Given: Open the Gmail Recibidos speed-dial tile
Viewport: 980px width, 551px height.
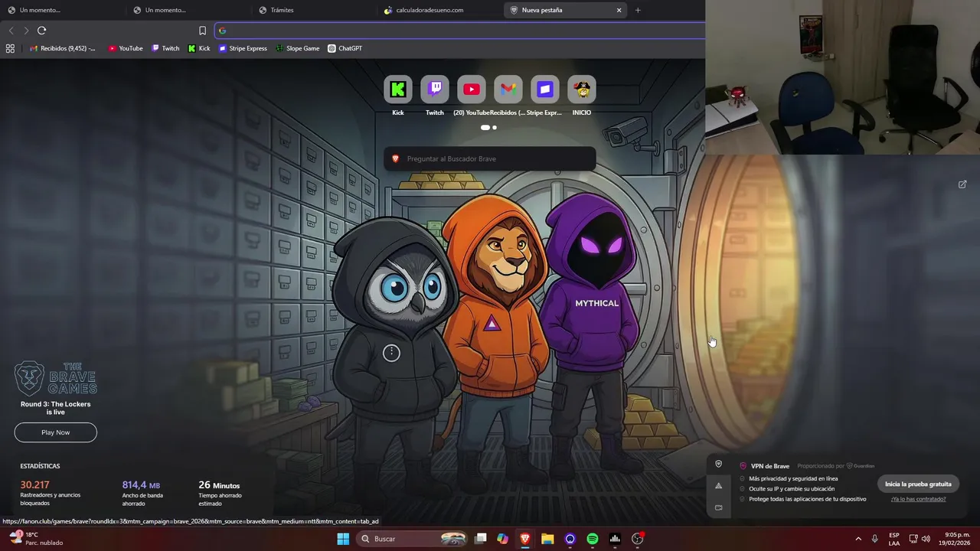Looking at the screenshot, I should click(x=508, y=90).
